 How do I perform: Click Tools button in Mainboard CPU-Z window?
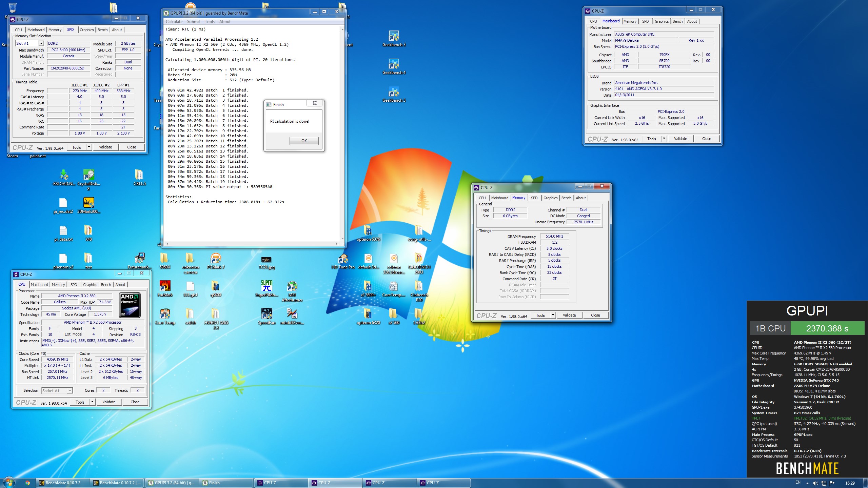click(652, 139)
